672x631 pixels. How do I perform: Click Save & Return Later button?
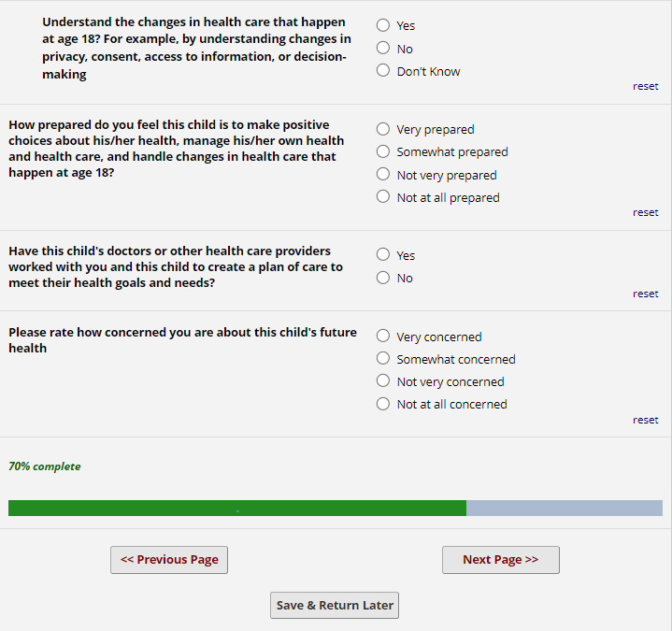click(x=335, y=605)
